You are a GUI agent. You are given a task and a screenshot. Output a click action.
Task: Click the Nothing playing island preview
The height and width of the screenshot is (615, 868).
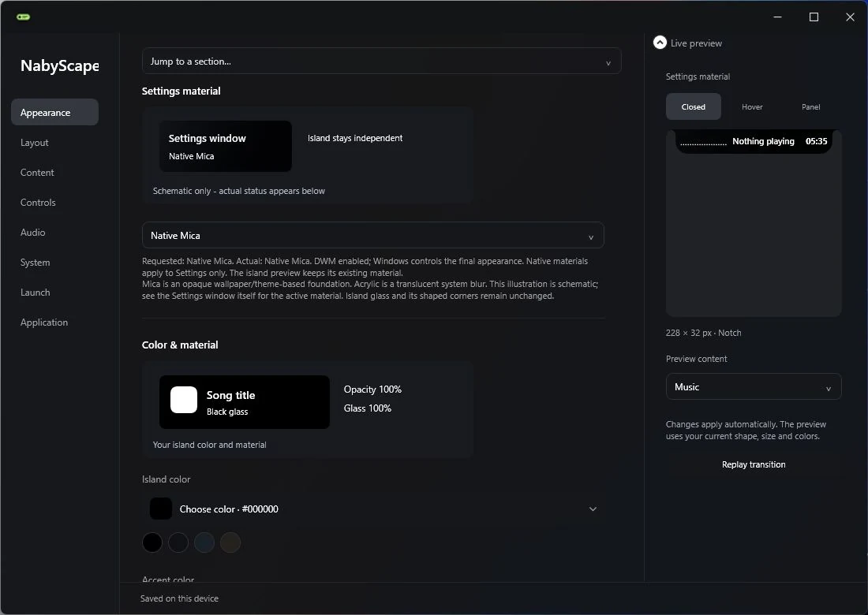[x=754, y=142]
